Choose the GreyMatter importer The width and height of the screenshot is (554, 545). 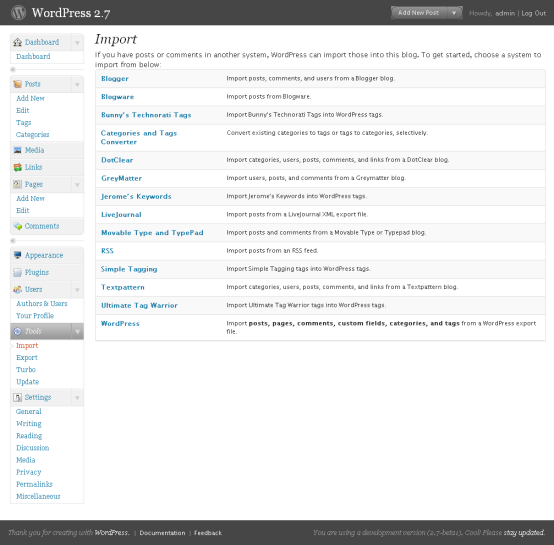click(122, 178)
